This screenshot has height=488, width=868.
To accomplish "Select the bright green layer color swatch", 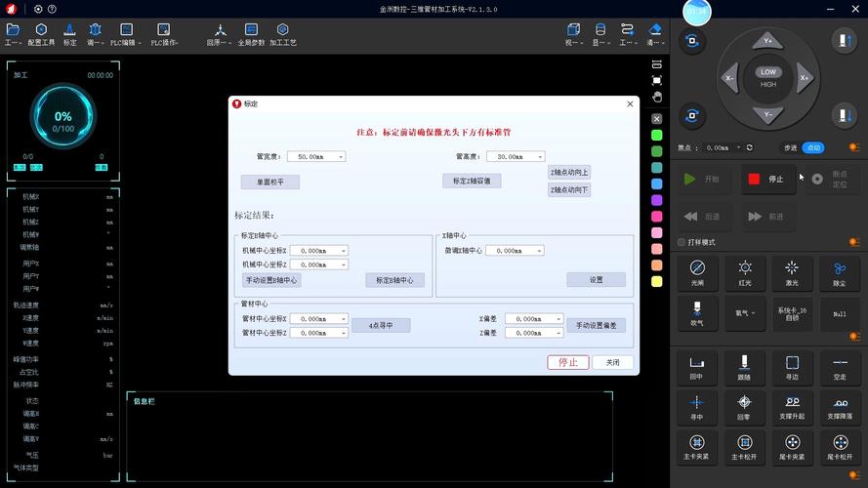I will click(x=656, y=135).
